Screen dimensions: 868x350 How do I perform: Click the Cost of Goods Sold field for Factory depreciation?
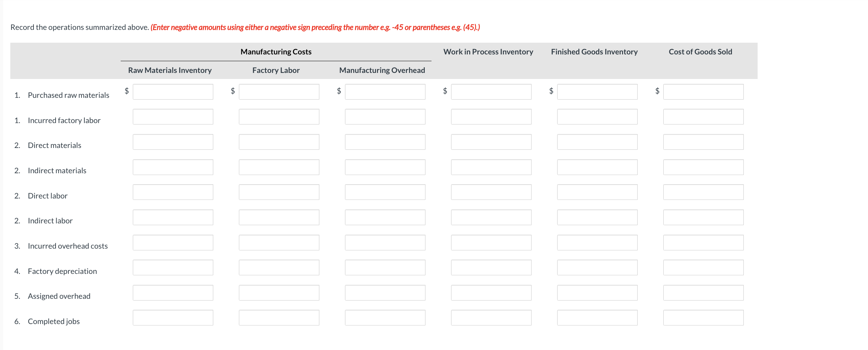click(703, 267)
